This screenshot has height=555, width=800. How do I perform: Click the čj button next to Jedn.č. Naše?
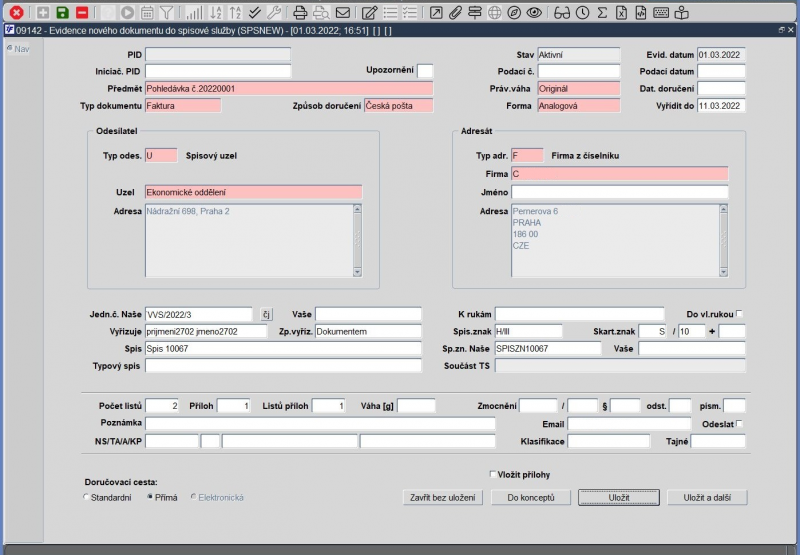coord(267,314)
